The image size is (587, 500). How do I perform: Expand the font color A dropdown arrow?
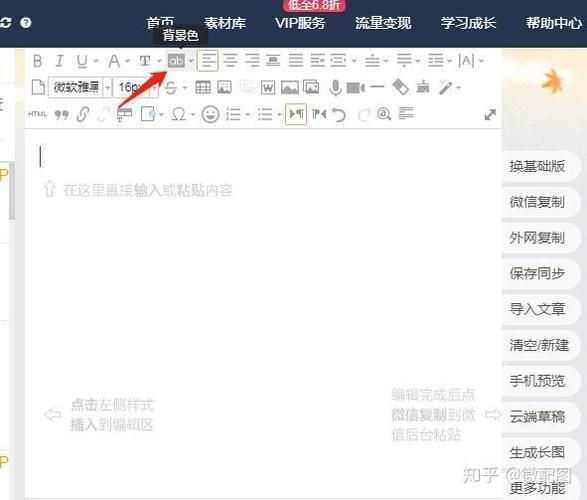(x=128, y=61)
